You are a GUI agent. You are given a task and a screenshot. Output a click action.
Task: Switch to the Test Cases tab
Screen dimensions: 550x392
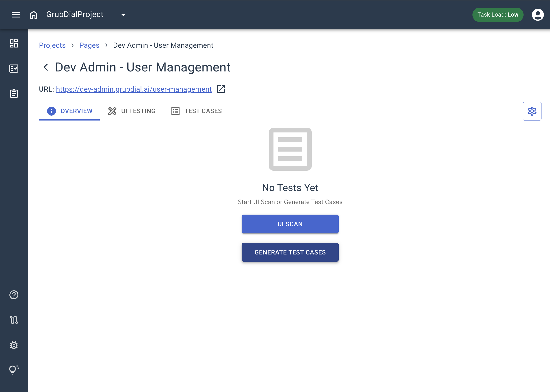(197, 111)
